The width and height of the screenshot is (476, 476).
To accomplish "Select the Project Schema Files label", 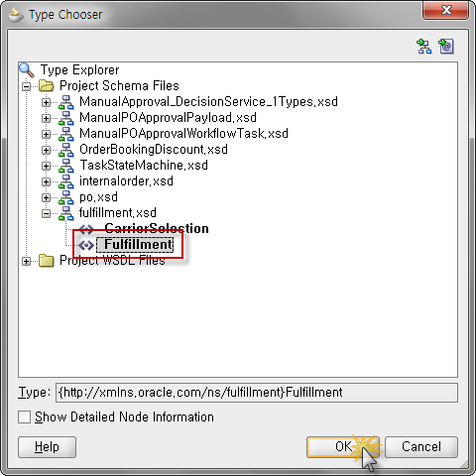I will click(x=119, y=86).
